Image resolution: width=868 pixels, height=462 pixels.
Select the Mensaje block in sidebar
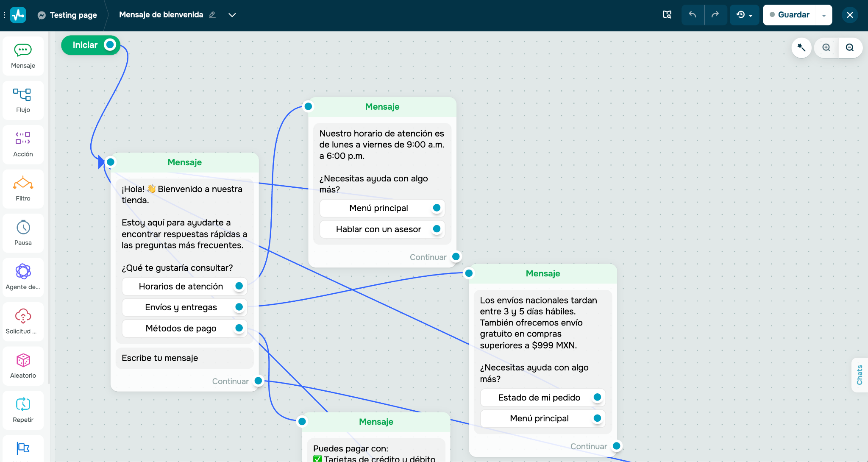pos(23,56)
